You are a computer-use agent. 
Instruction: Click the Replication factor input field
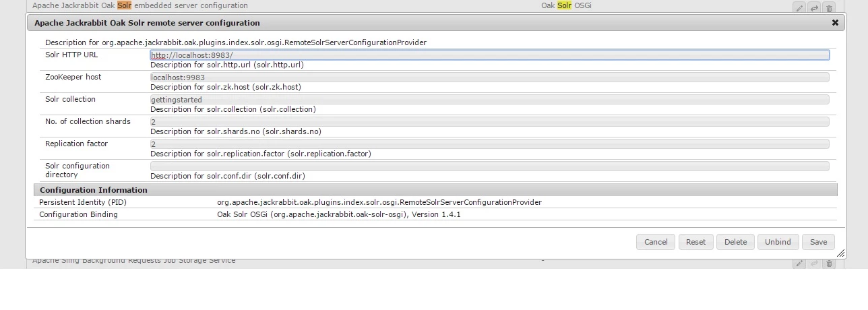(x=489, y=144)
